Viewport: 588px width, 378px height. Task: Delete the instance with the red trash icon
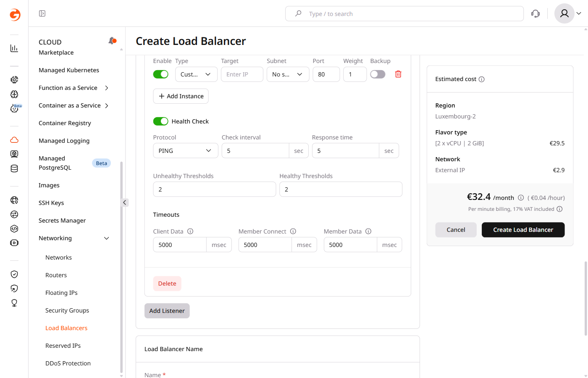pos(398,74)
